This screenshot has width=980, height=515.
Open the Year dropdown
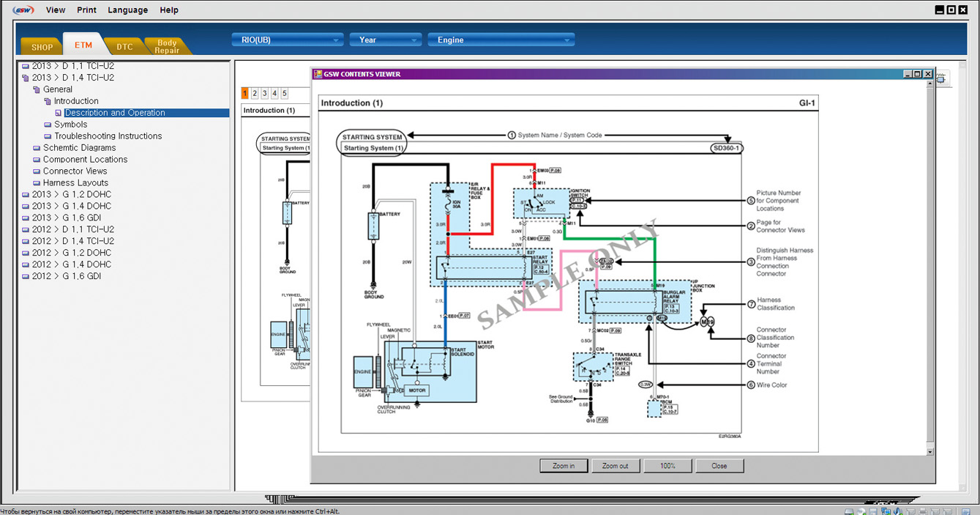pos(385,40)
